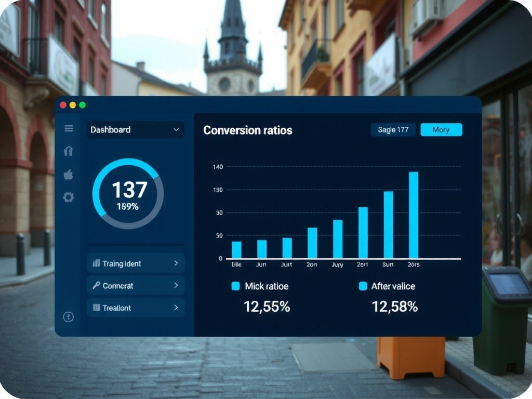Image resolution: width=532 pixels, height=399 pixels.
Task: Click the 12,58% After valice value
Action: [394, 307]
